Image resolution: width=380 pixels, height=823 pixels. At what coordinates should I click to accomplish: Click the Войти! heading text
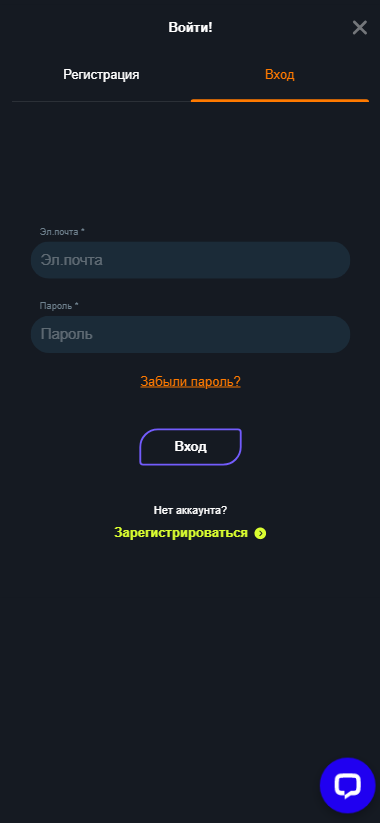(x=191, y=27)
